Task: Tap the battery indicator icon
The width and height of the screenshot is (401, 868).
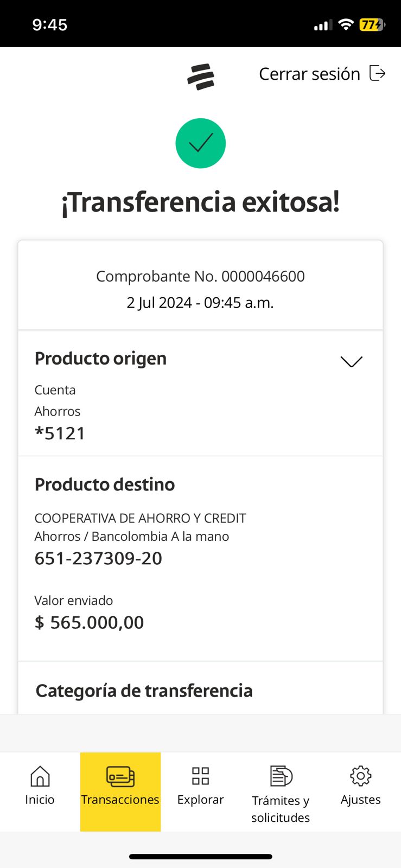Action: point(372,24)
